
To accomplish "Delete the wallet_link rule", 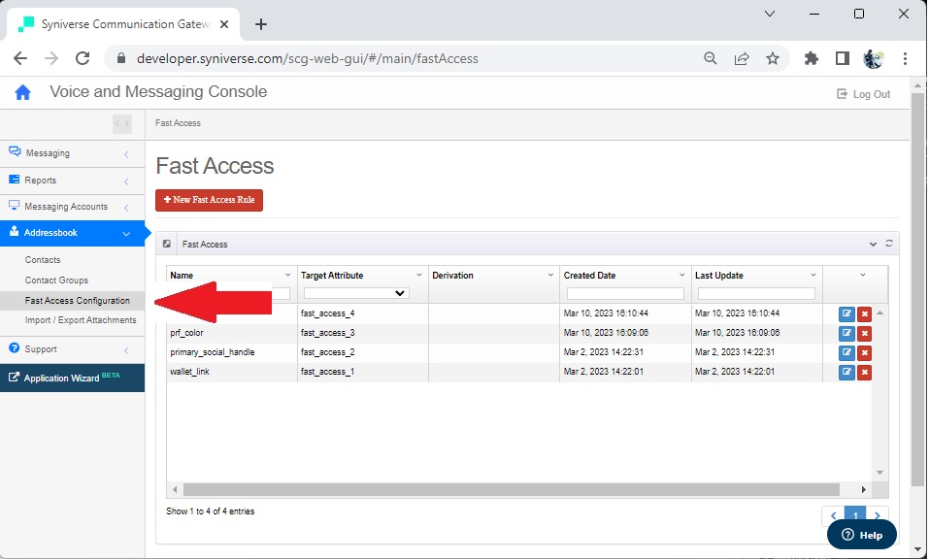I will point(864,372).
